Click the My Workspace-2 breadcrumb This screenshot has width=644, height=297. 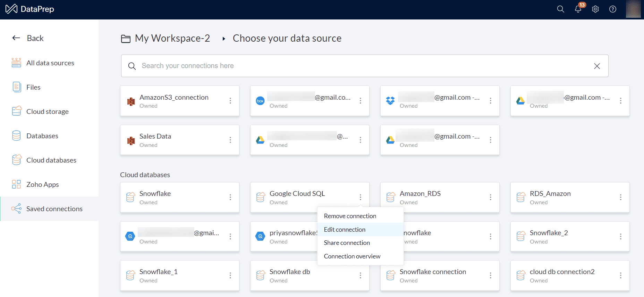pyautogui.click(x=172, y=38)
